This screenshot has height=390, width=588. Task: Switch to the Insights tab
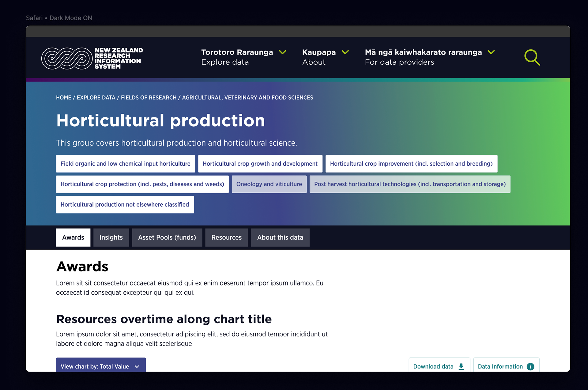coord(111,237)
